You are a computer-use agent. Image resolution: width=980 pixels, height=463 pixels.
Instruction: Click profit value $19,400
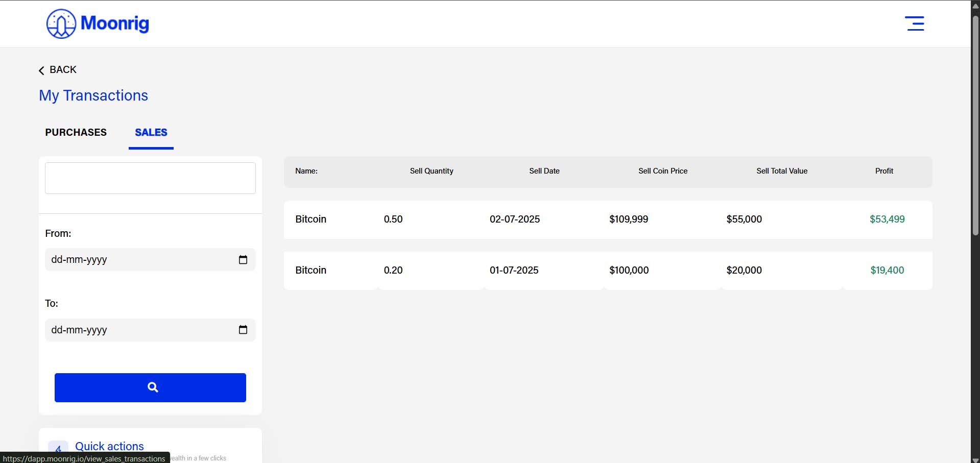pyautogui.click(x=887, y=270)
